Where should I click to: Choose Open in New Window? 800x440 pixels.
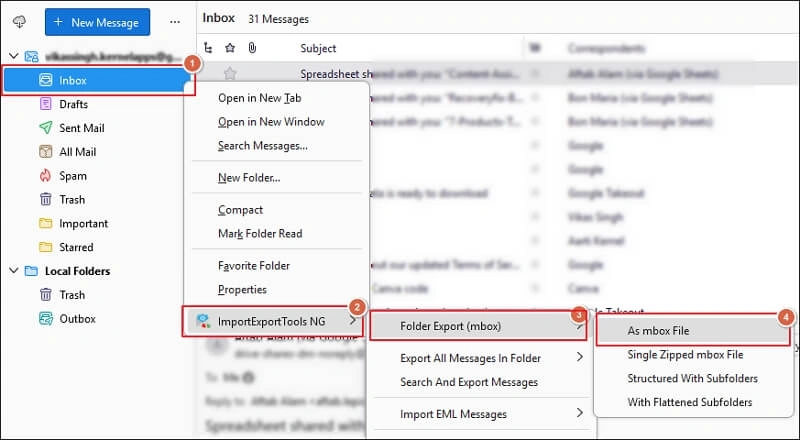pos(271,121)
